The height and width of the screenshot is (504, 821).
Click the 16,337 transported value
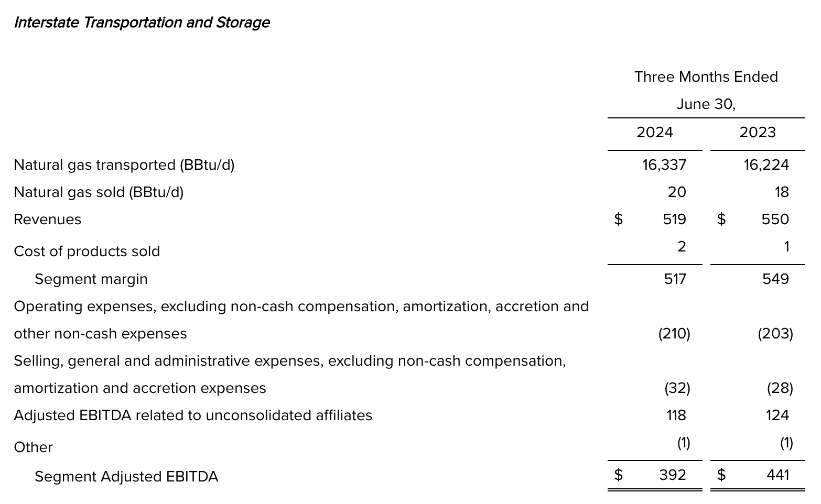[664, 165]
